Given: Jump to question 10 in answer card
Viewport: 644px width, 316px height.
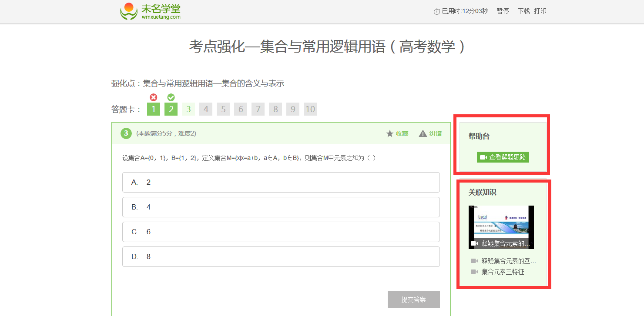Looking at the screenshot, I should pyautogui.click(x=310, y=109).
